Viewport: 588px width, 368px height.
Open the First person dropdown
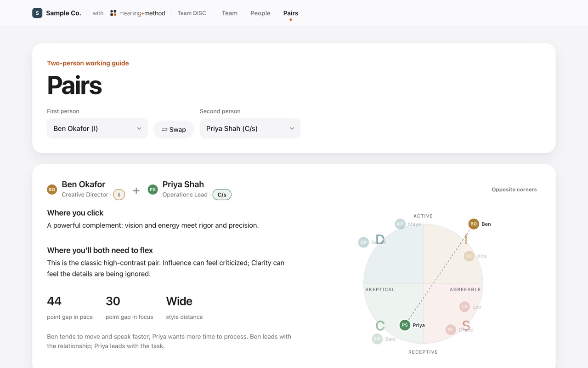tap(97, 128)
